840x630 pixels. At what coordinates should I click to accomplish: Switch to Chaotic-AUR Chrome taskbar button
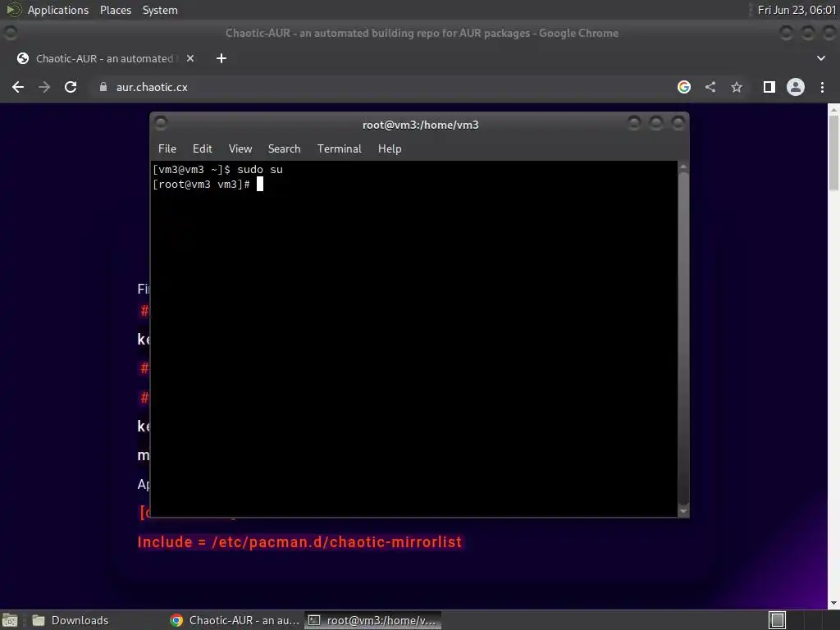tap(235, 620)
